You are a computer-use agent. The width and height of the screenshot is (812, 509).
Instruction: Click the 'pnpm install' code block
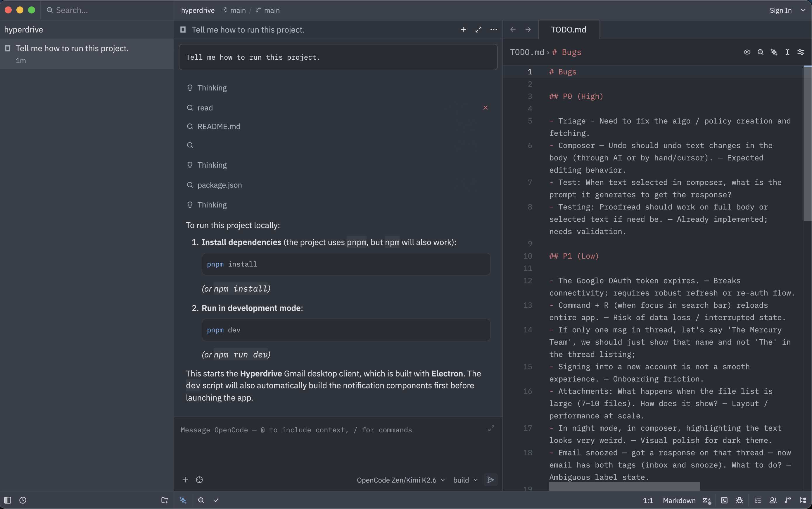(x=346, y=264)
